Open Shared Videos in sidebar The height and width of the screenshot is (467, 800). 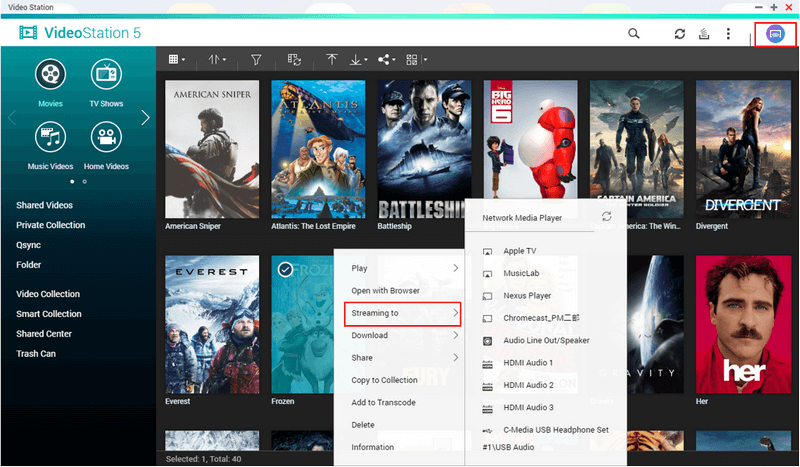click(44, 205)
